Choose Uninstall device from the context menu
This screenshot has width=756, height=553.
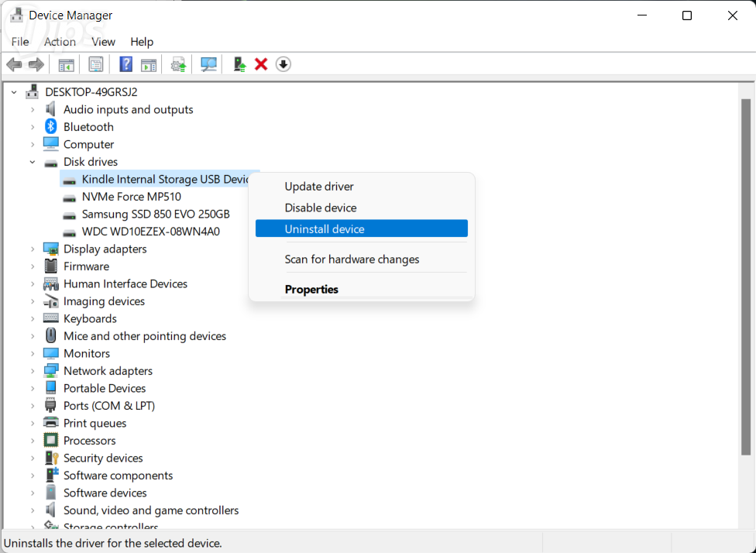point(325,229)
